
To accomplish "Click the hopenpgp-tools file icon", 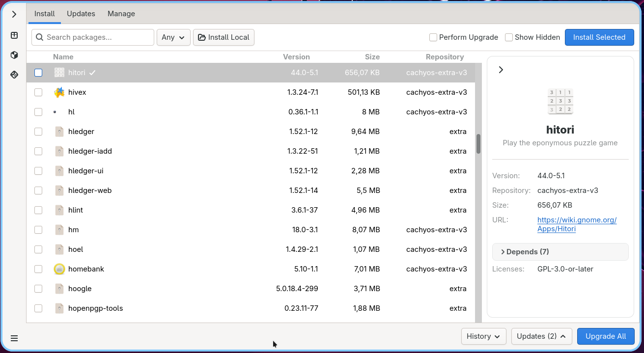I will point(59,308).
